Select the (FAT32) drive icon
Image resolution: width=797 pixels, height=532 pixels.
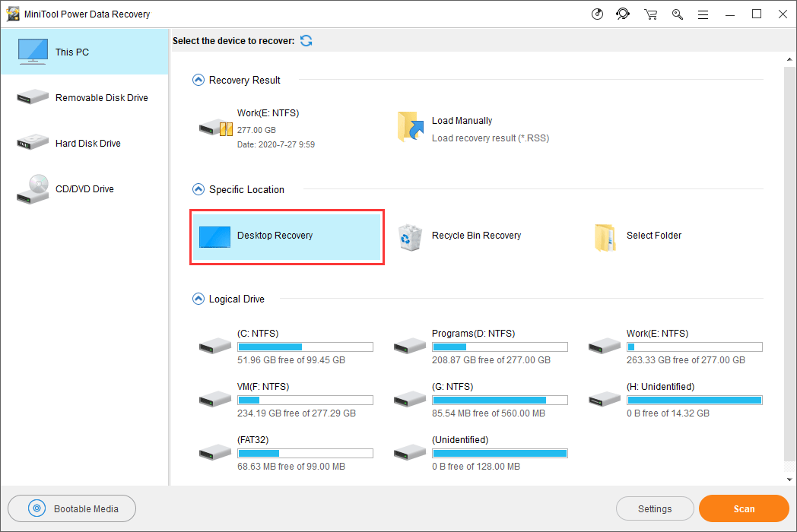coord(215,452)
